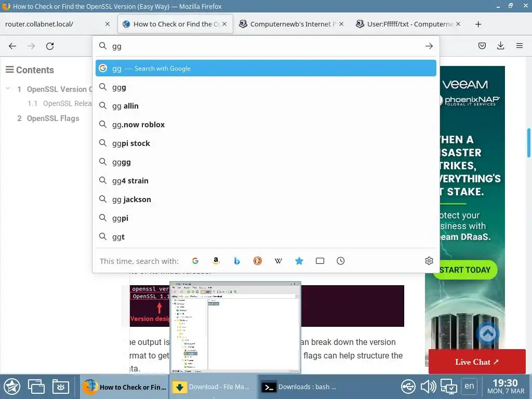Open the Firefox downloads panel
This screenshot has height=399, width=532.
pos(500,46)
